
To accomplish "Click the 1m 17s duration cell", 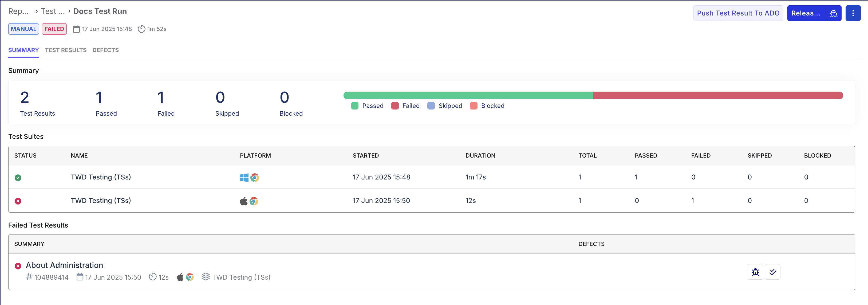I will (x=475, y=177).
